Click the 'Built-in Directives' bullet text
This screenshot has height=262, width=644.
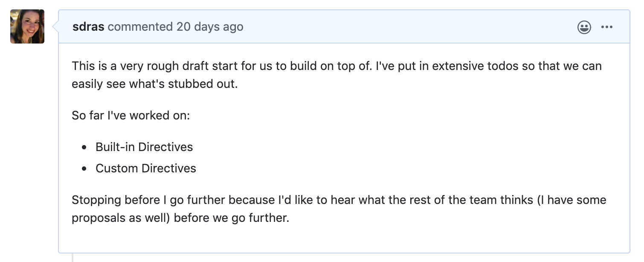pyautogui.click(x=144, y=147)
